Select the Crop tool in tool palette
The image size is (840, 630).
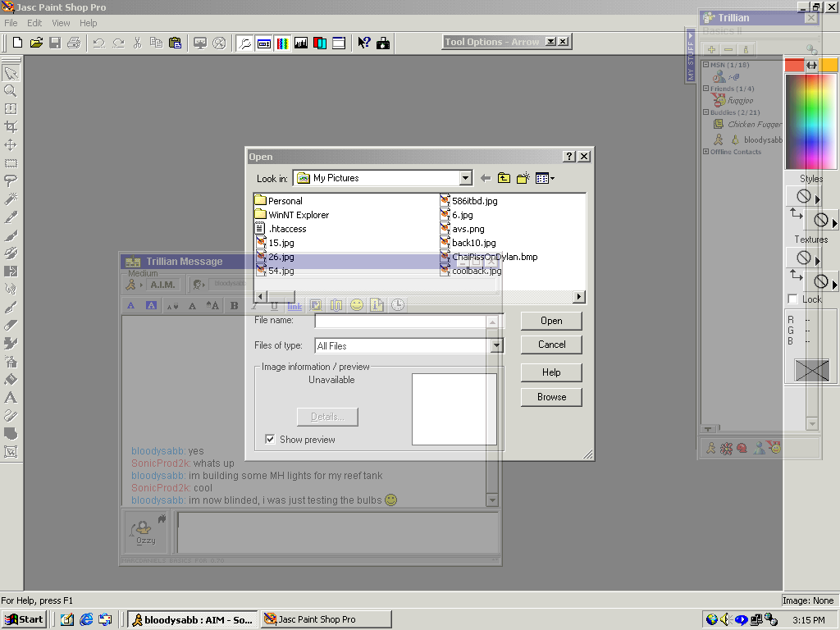[11, 127]
